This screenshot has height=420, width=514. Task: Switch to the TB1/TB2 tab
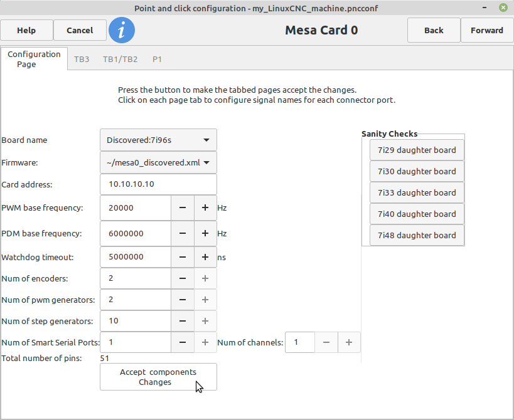(x=120, y=60)
